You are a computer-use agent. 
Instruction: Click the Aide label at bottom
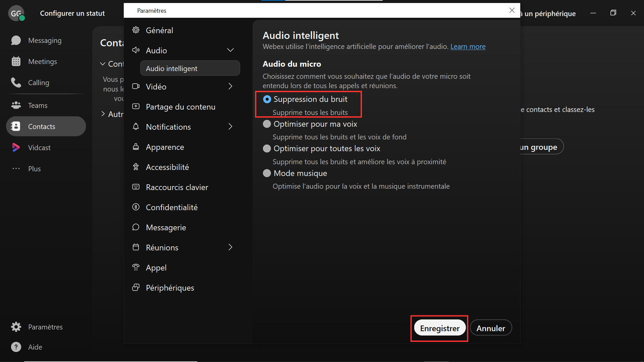point(35,347)
